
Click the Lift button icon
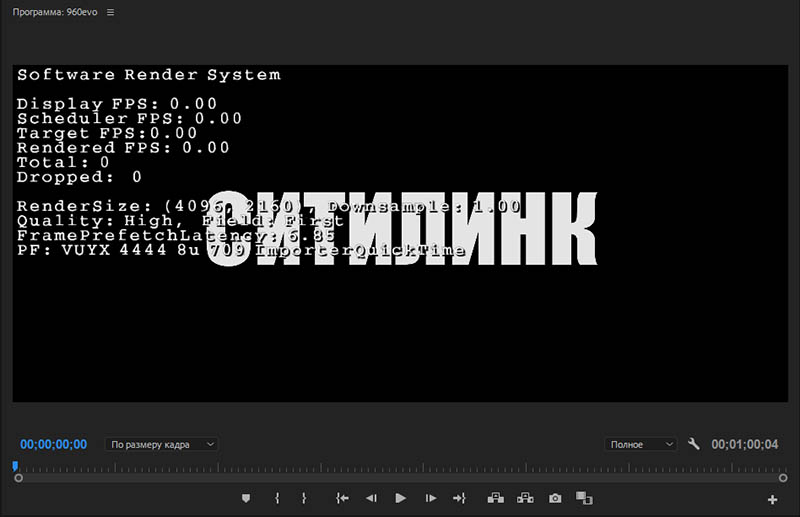coord(495,498)
